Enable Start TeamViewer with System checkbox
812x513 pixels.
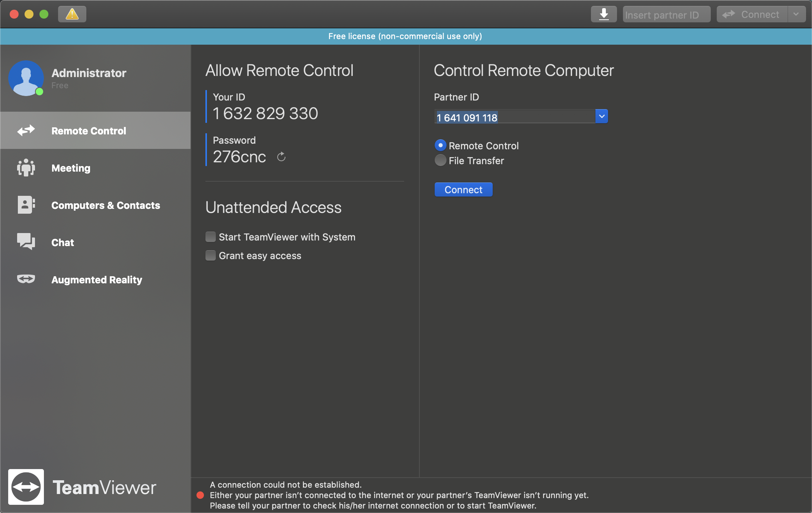(x=211, y=237)
